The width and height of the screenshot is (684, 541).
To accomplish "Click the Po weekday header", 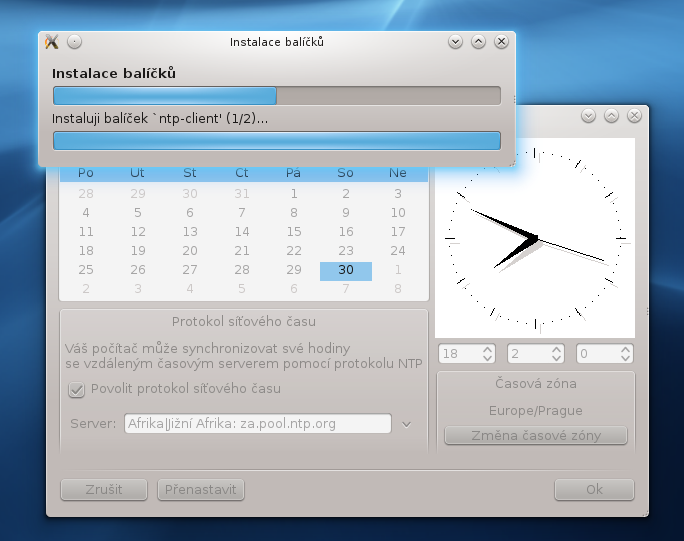I will coord(86,173).
